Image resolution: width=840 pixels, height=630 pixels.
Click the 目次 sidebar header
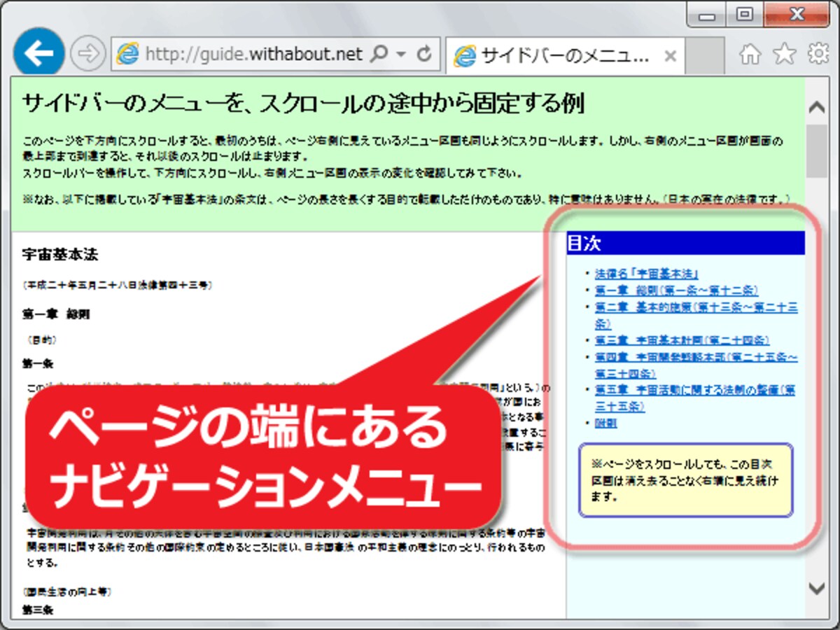pyautogui.click(x=685, y=243)
